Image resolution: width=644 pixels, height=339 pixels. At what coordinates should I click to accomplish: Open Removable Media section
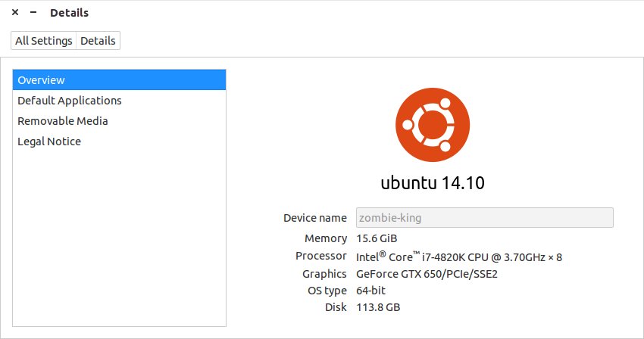point(119,121)
